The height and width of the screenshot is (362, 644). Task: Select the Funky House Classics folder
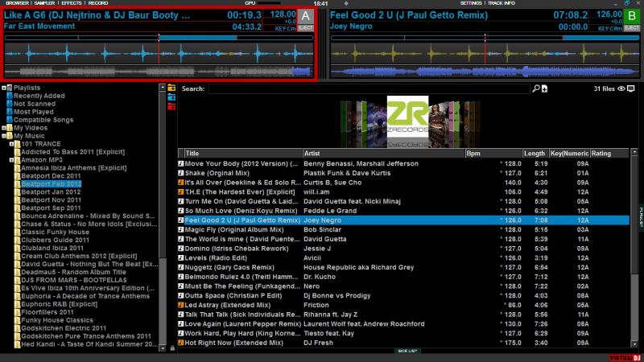point(57,320)
